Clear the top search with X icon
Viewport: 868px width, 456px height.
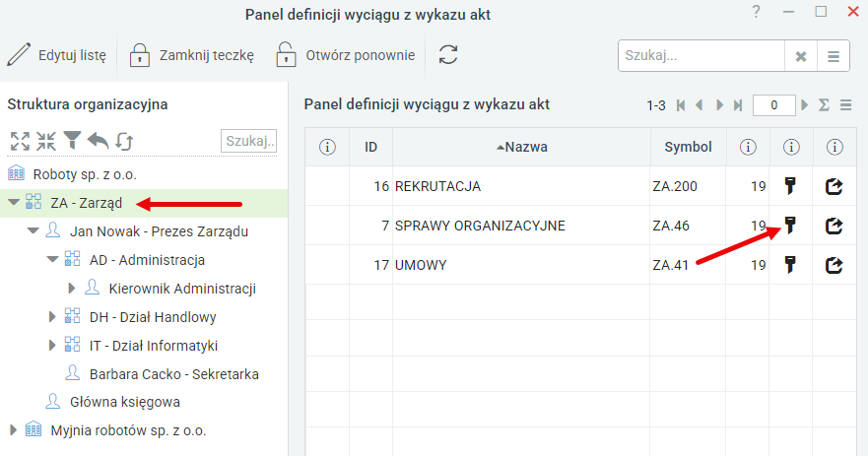click(800, 56)
